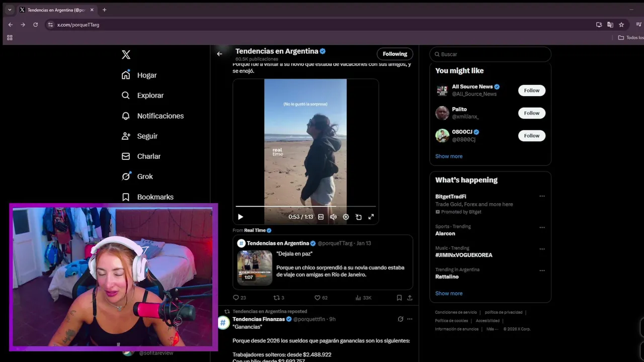The width and height of the screenshot is (644, 362).
Task: Share the post with the share icon
Action: coord(410,298)
